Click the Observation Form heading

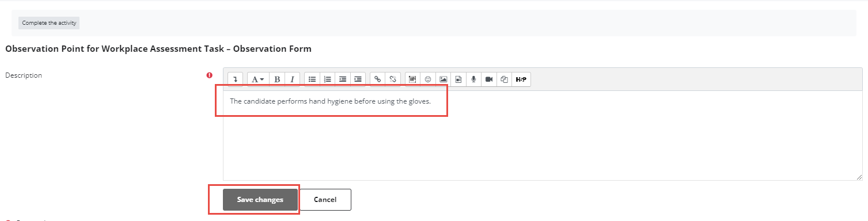(x=158, y=49)
